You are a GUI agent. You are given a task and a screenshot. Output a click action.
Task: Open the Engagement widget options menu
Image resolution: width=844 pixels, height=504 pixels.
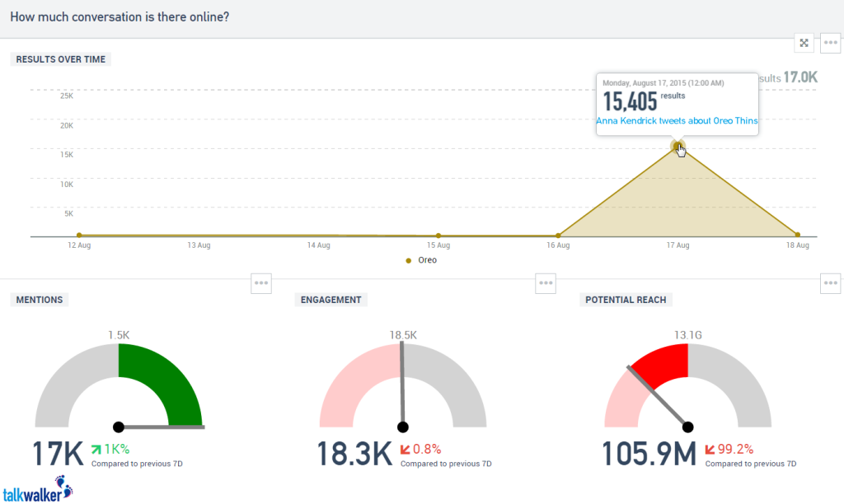point(546,283)
